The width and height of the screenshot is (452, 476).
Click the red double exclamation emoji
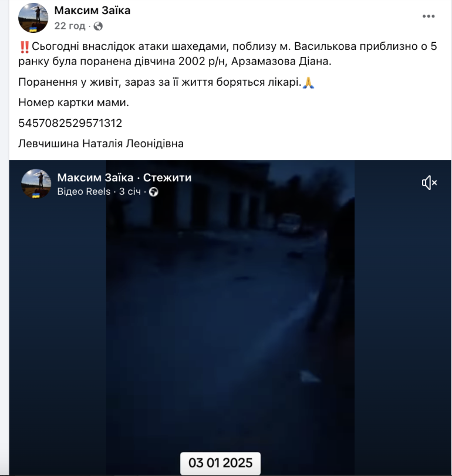pos(24,47)
